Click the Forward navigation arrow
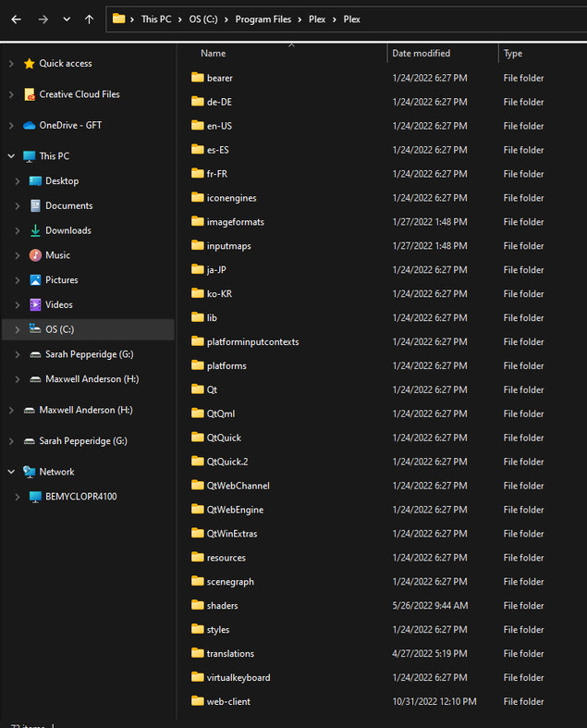The image size is (587, 728). click(x=43, y=19)
